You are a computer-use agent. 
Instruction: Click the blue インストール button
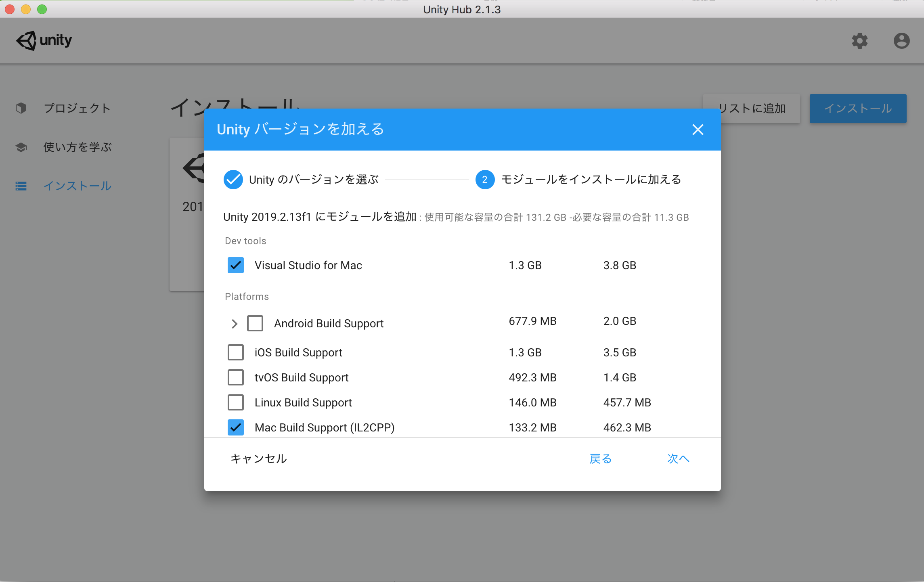point(858,108)
